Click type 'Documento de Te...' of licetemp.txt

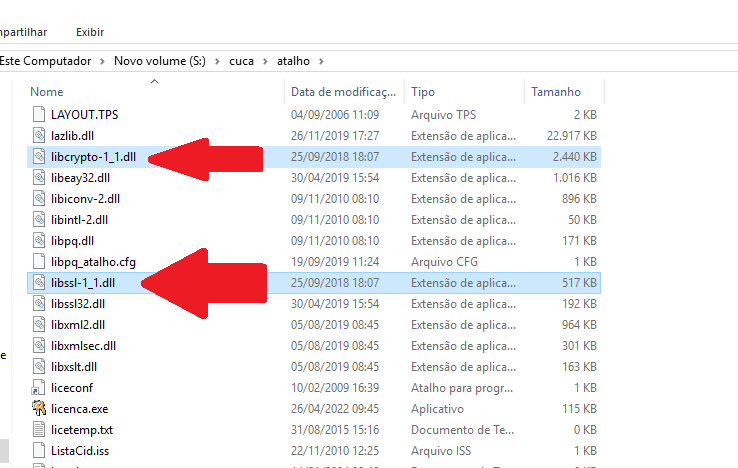coord(462,430)
